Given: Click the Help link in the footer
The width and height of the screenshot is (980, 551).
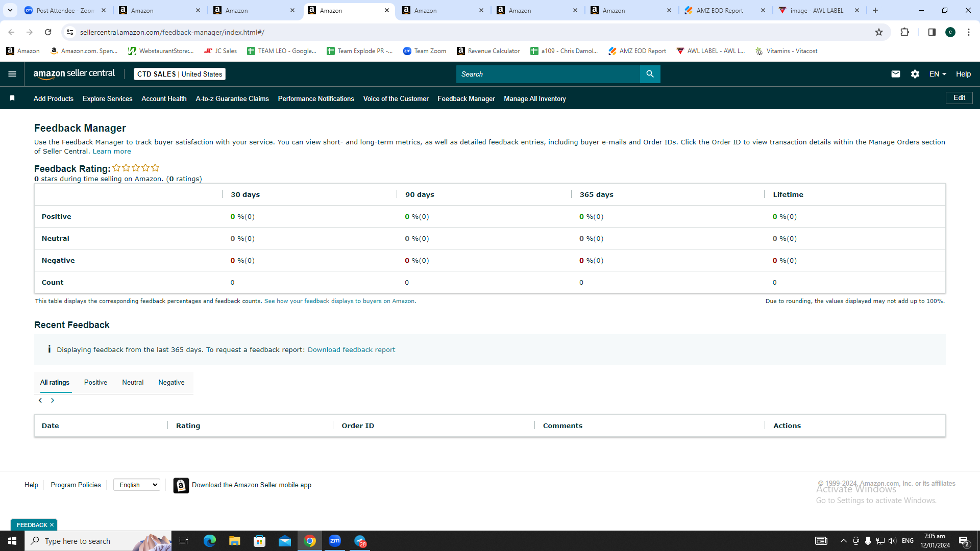Looking at the screenshot, I should click(x=31, y=485).
